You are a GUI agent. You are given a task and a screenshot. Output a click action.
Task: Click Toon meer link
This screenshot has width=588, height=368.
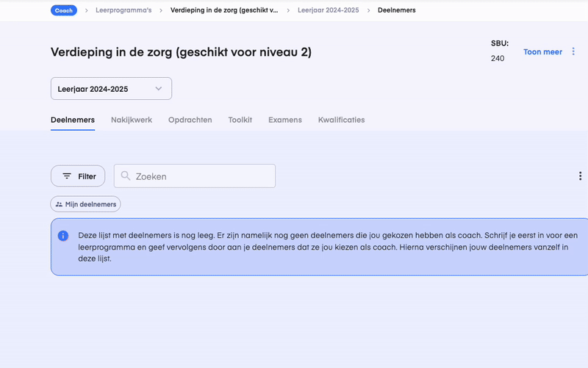point(542,52)
